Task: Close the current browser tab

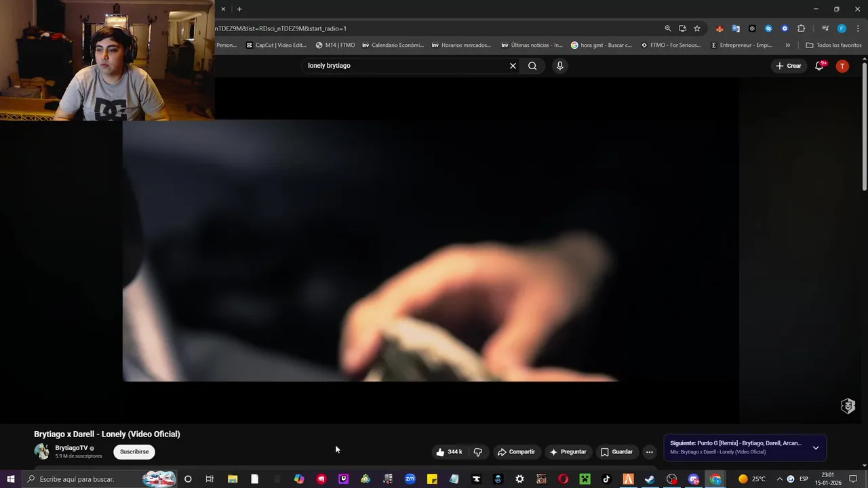Action: (x=223, y=9)
